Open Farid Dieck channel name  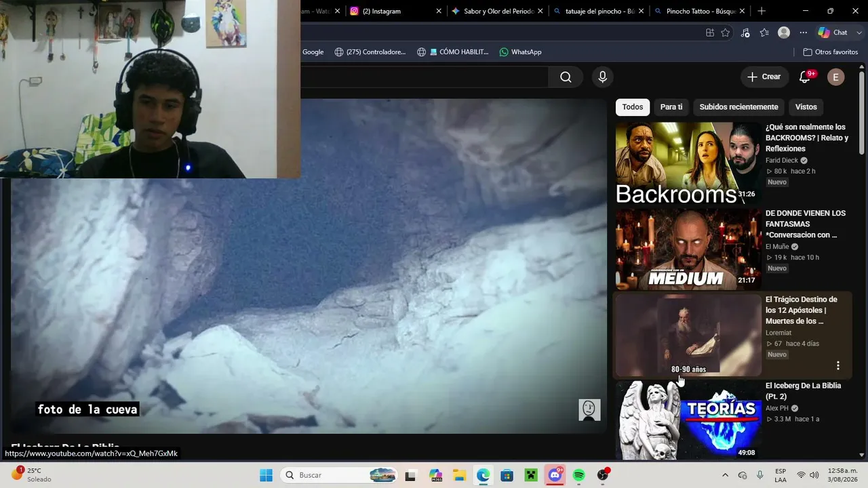point(782,161)
